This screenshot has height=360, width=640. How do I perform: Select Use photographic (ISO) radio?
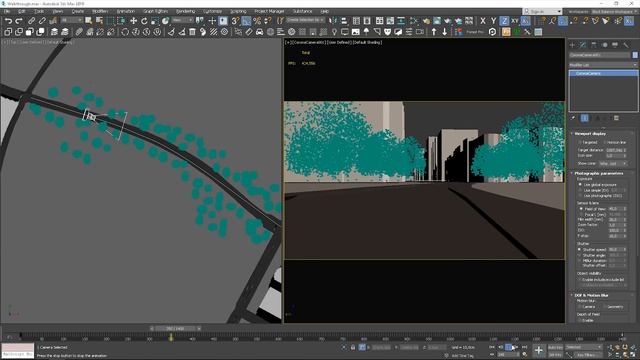[x=580, y=196]
